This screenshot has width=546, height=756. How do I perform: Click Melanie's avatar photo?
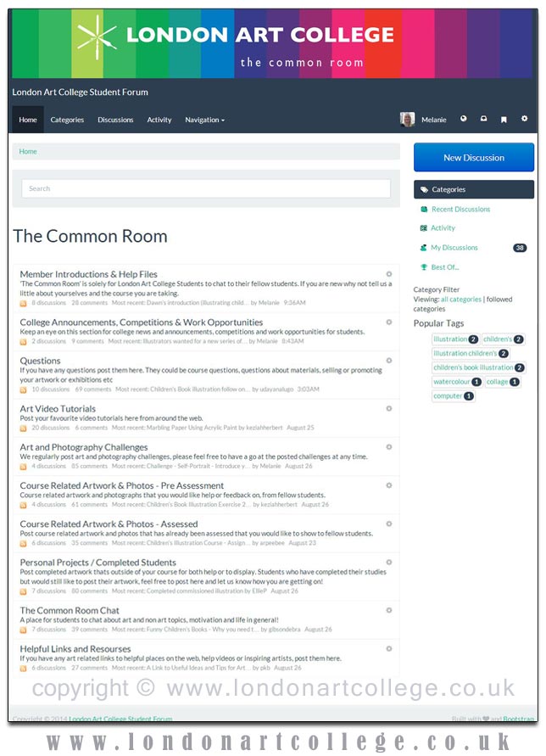point(407,119)
